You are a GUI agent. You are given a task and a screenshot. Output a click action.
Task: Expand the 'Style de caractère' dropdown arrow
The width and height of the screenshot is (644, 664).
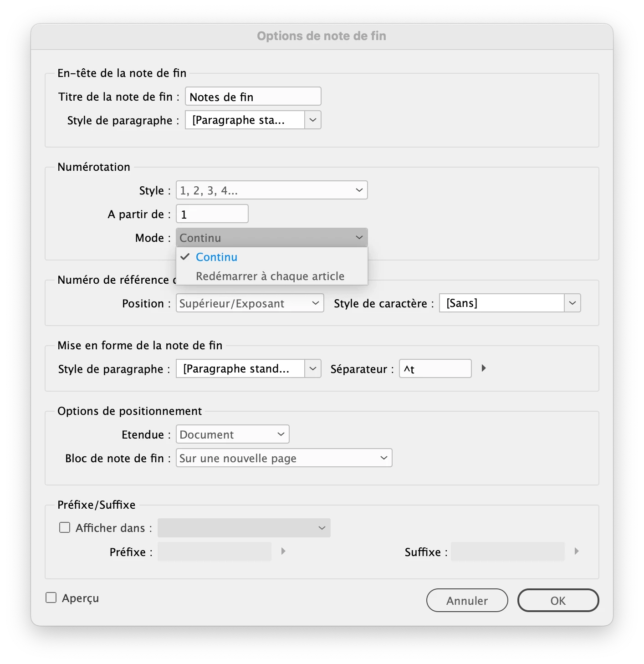572,303
